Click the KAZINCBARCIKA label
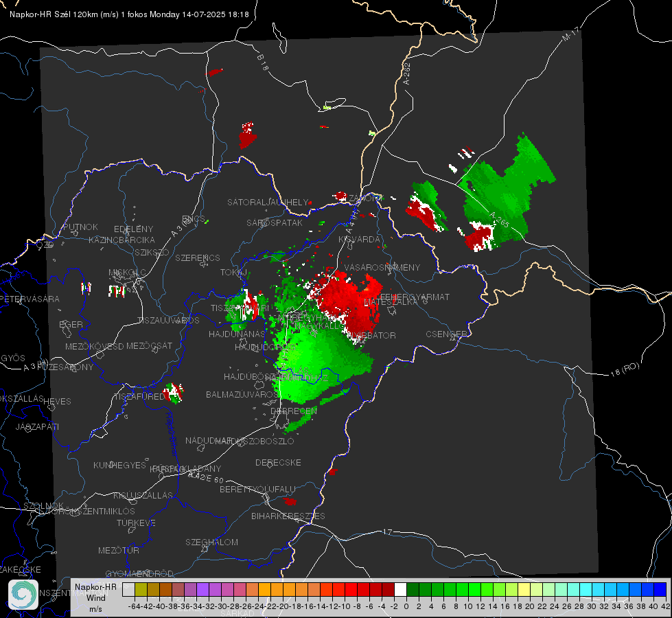The height and width of the screenshot is (618, 672). (121, 240)
